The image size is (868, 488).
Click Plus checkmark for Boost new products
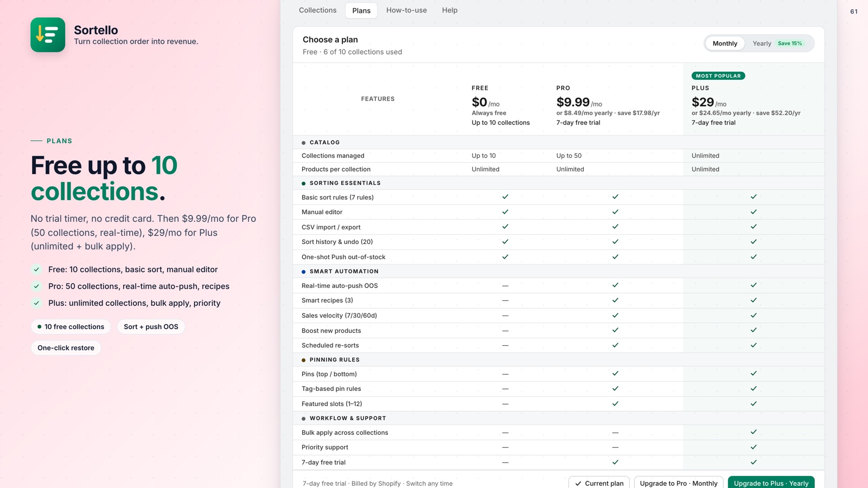(754, 330)
